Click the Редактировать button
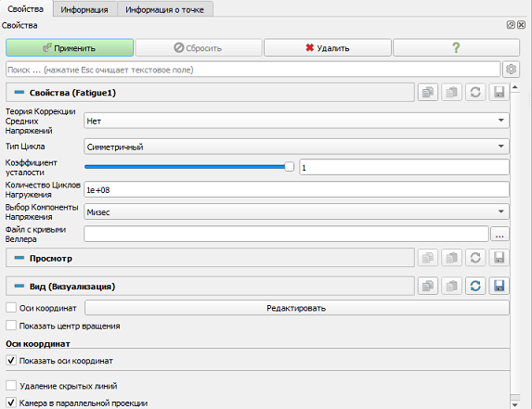 [x=296, y=308]
